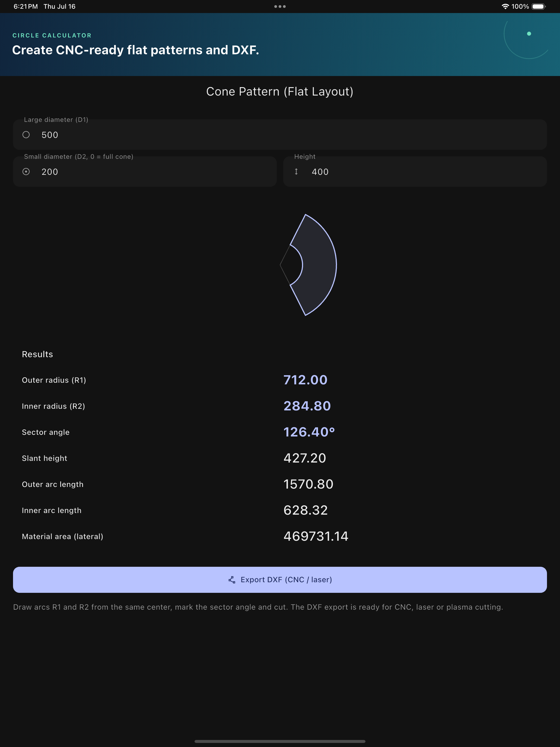The width and height of the screenshot is (560, 747).
Task: Tap the Sector angle value 126.40°
Action: coord(309,432)
